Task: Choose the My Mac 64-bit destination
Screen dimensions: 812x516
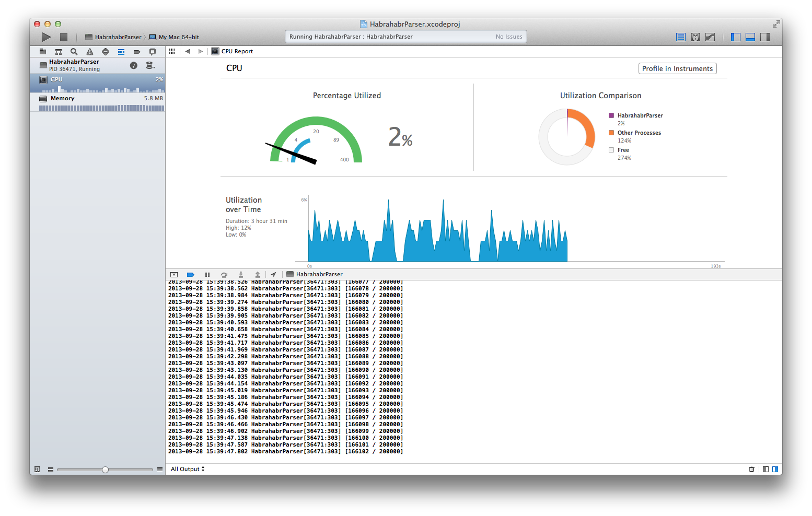Action: tap(174, 37)
